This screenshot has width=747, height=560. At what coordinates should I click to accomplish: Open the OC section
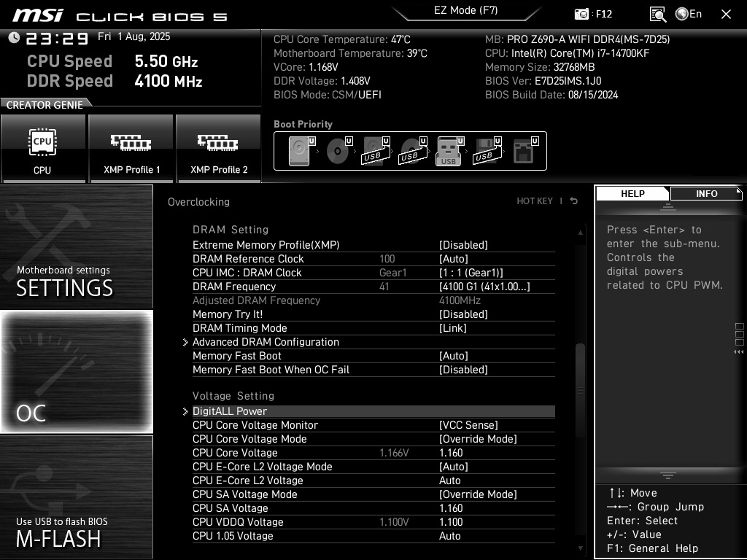[76, 372]
